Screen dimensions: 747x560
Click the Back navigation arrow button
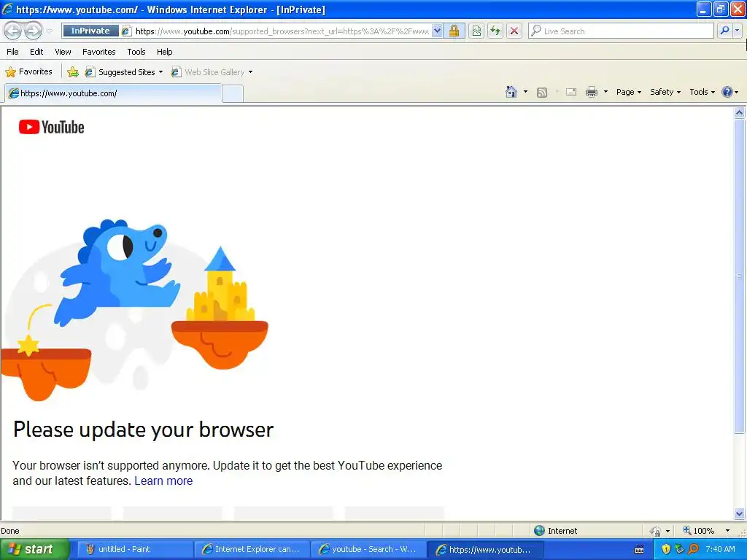(x=13, y=31)
